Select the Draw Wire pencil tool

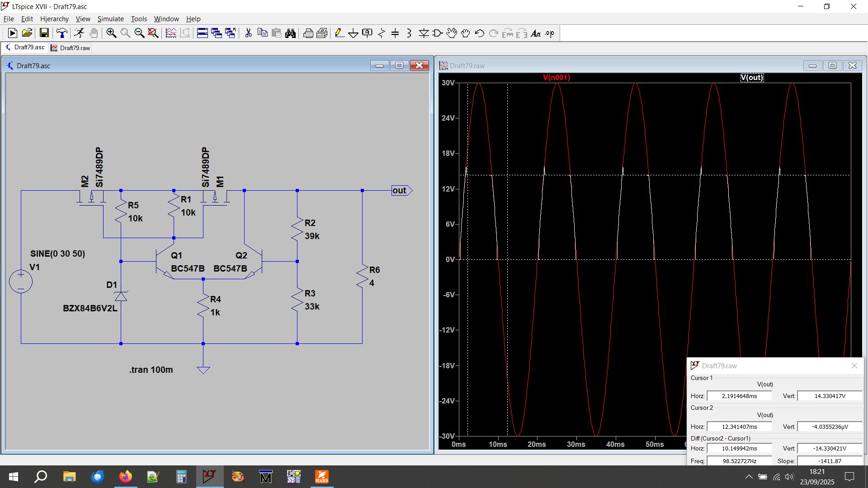339,33
